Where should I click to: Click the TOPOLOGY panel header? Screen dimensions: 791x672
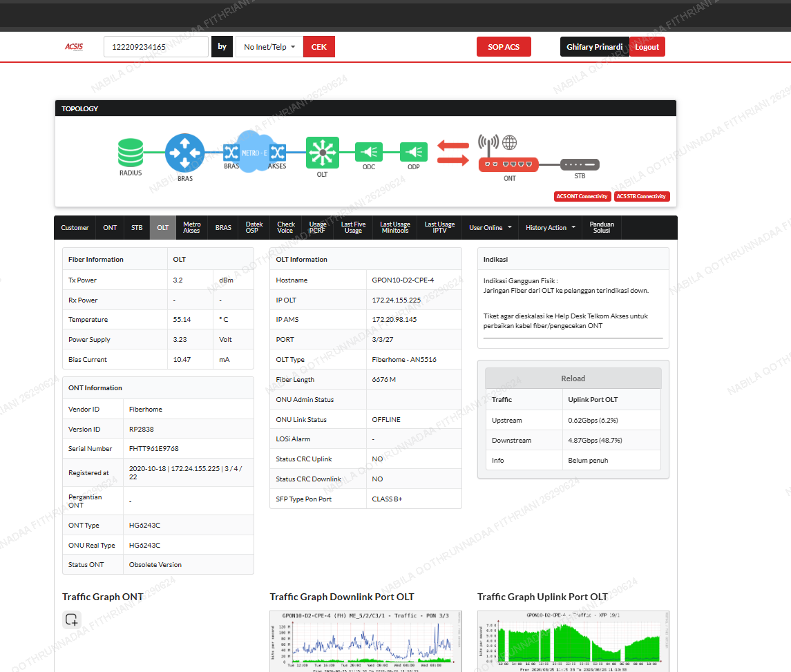[x=365, y=108]
